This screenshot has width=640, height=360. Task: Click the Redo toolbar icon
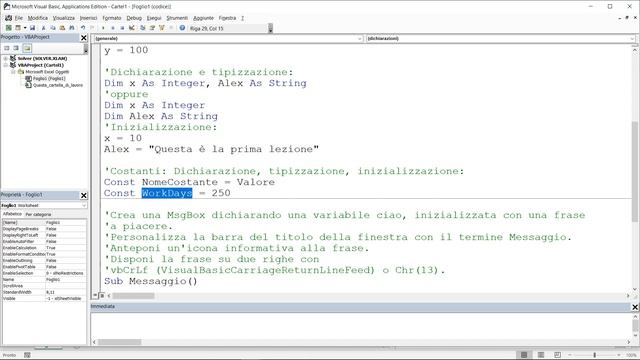coord(92,28)
